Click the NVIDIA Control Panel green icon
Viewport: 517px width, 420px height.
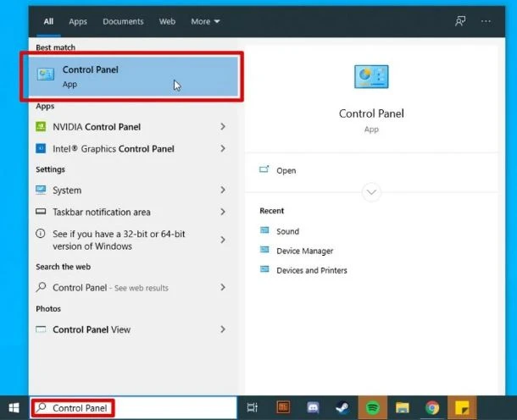[x=41, y=126]
